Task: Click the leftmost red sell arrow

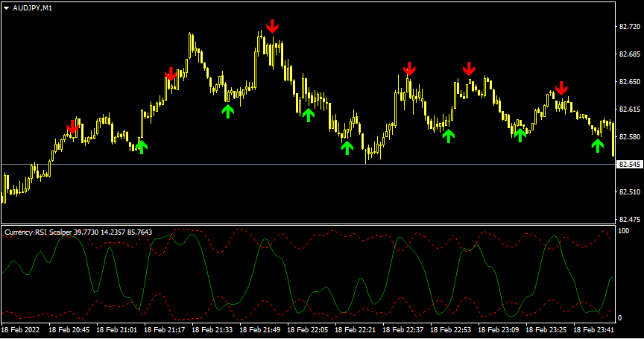Action: tap(72, 127)
